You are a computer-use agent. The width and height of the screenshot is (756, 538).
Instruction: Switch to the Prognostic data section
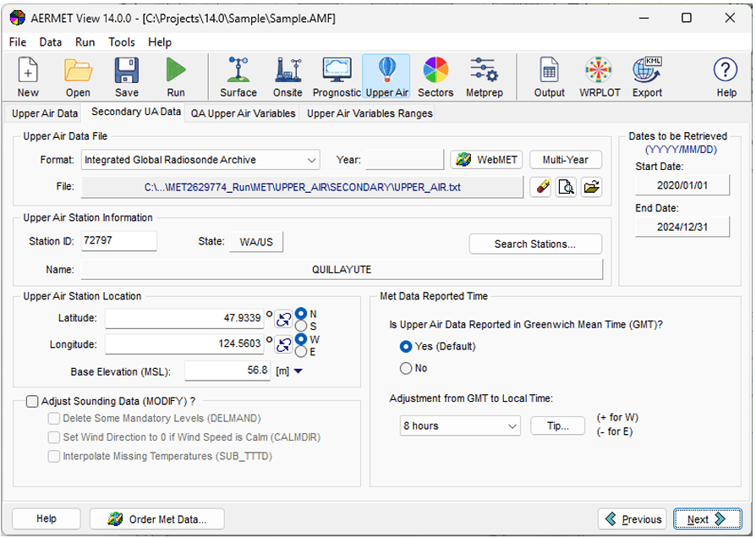pyautogui.click(x=337, y=77)
